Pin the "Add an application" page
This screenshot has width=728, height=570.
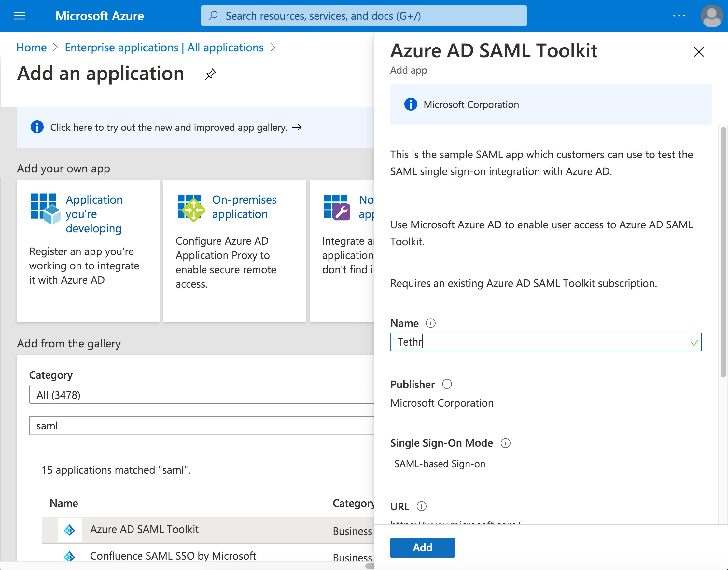tap(210, 74)
